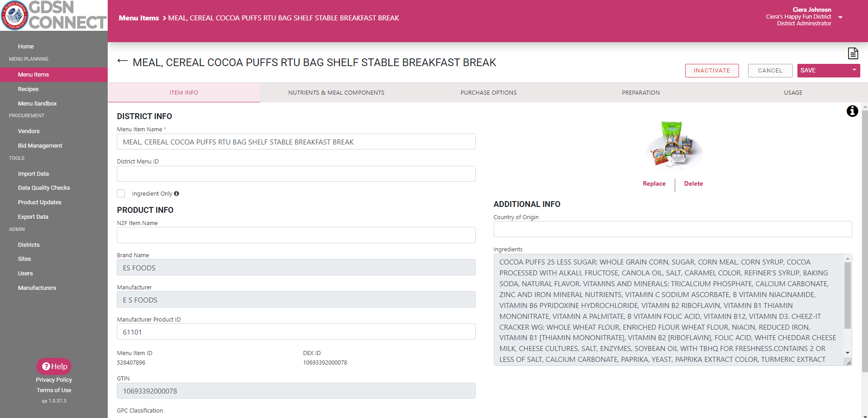Open Product Updates in the sidebar

coord(39,202)
